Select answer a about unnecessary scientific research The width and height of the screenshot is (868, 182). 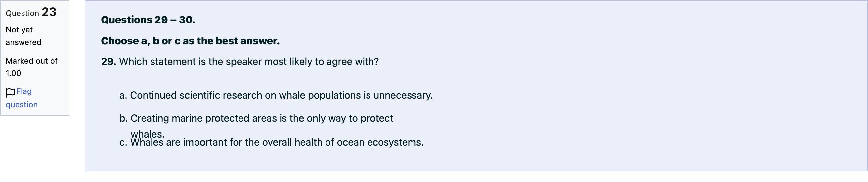[276, 95]
